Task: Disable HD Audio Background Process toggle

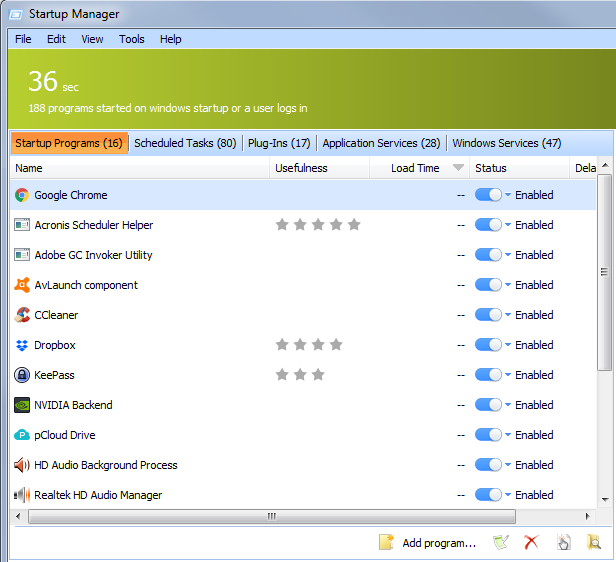Action: click(x=488, y=465)
